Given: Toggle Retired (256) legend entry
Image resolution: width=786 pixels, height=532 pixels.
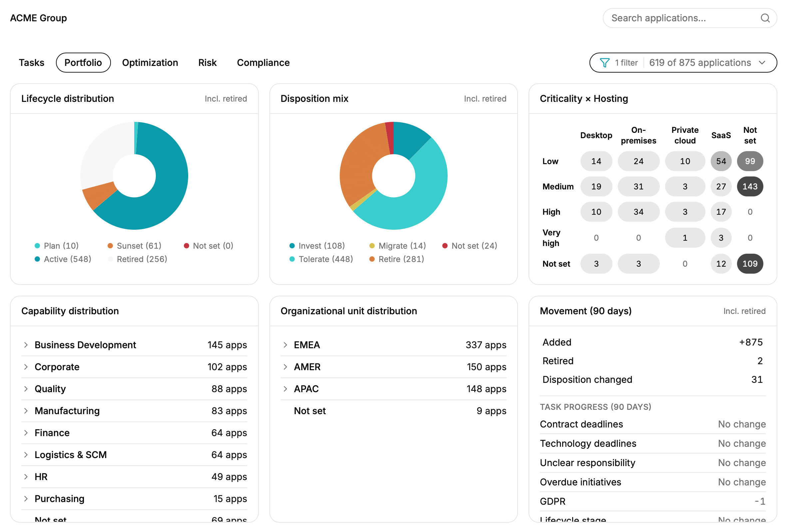Looking at the screenshot, I should 137,259.
